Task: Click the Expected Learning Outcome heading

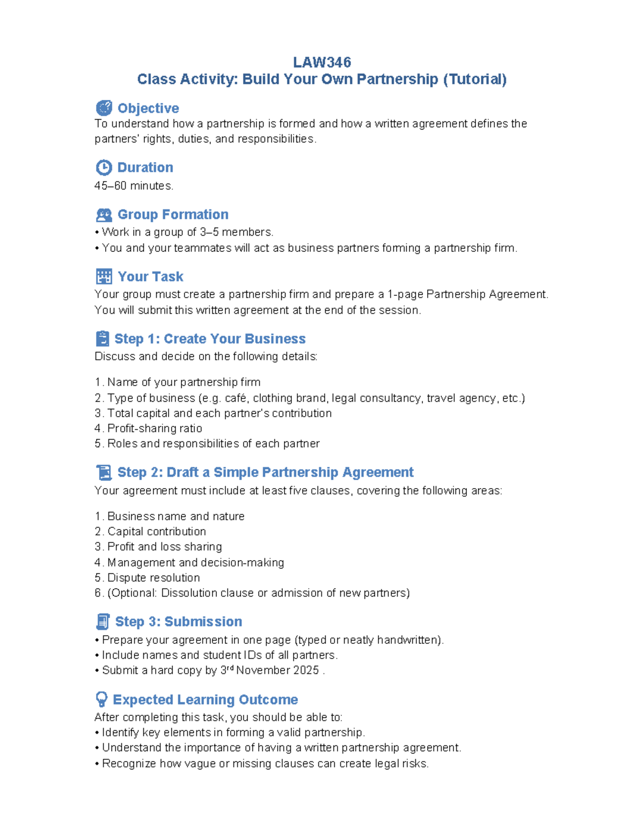Action: tap(205, 699)
